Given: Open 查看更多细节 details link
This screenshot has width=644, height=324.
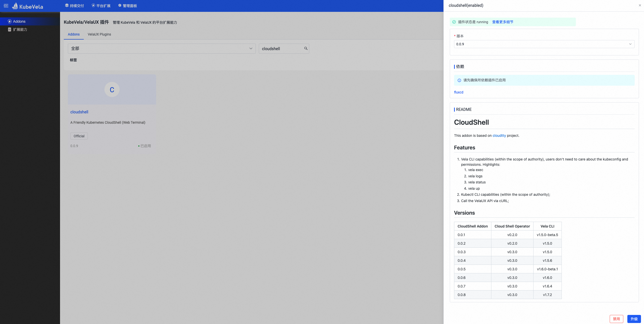Looking at the screenshot, I should (502, 22).
